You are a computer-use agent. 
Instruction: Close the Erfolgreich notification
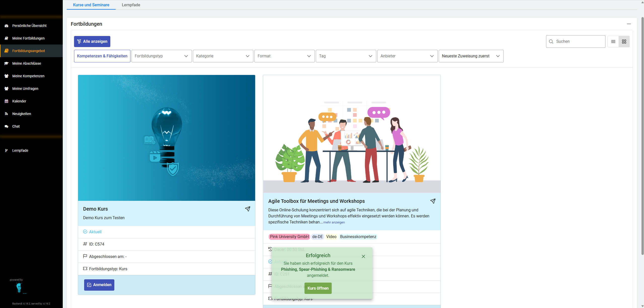pyautogui.click(x=363, y=256)
